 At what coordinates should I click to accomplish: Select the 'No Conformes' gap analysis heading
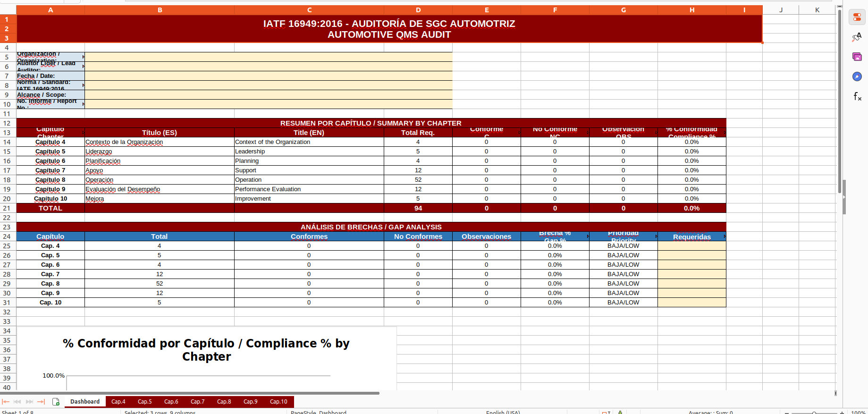tap(418, 237)
